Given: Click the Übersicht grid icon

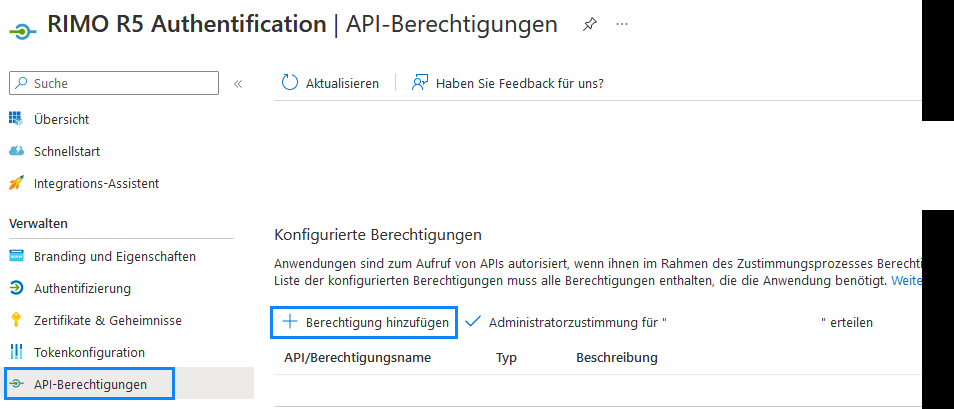Looking at the screenshot, I should (16, 119).
